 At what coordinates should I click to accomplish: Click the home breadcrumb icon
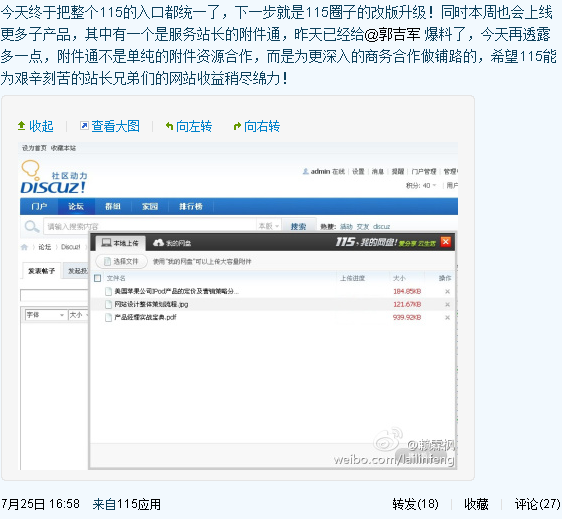click(x=24, y=247)
